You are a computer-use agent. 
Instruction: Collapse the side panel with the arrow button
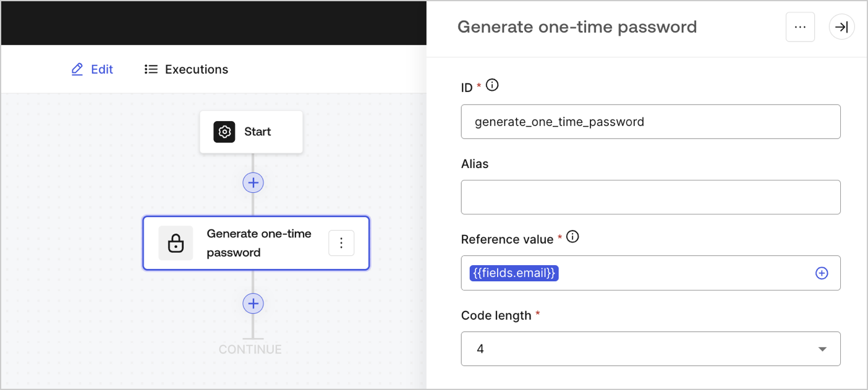841,27
